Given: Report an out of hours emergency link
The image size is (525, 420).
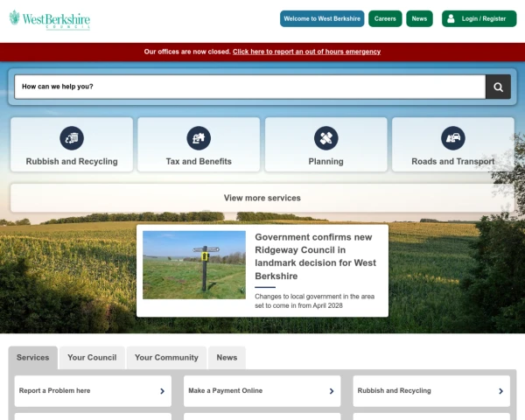Looking at the screenshot, I should (x=307, y=52).
